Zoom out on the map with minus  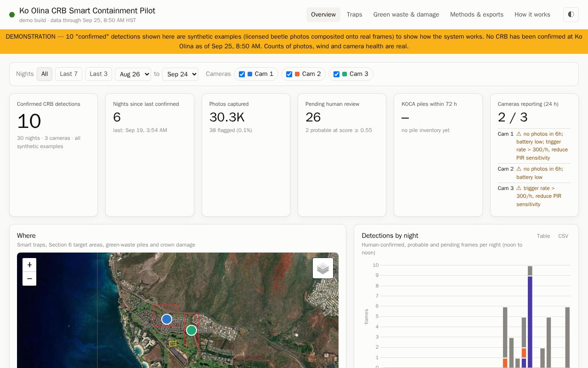pyautogui.click(x=29, y=279)
